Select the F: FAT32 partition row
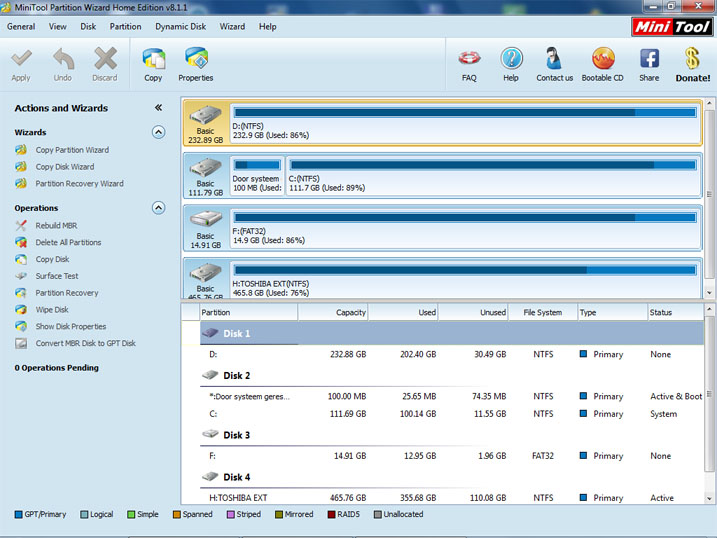This screenshot has height=538, width=717. point(451,456)
